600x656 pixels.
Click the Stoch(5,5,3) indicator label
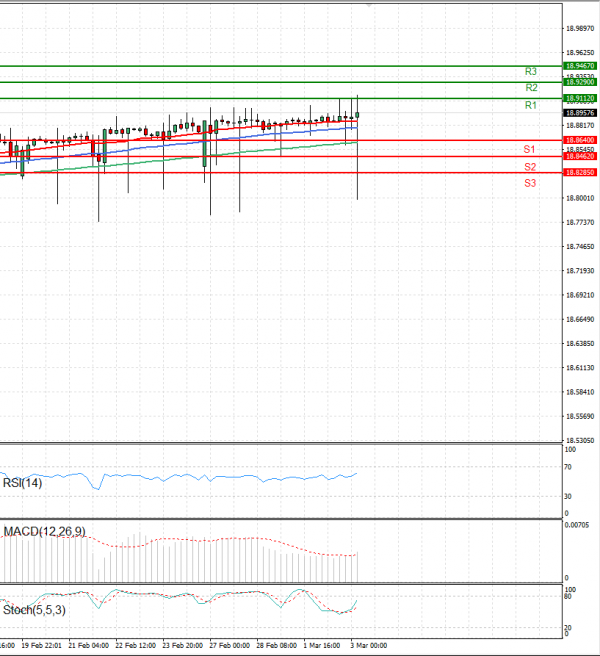[x=34, y=610]
